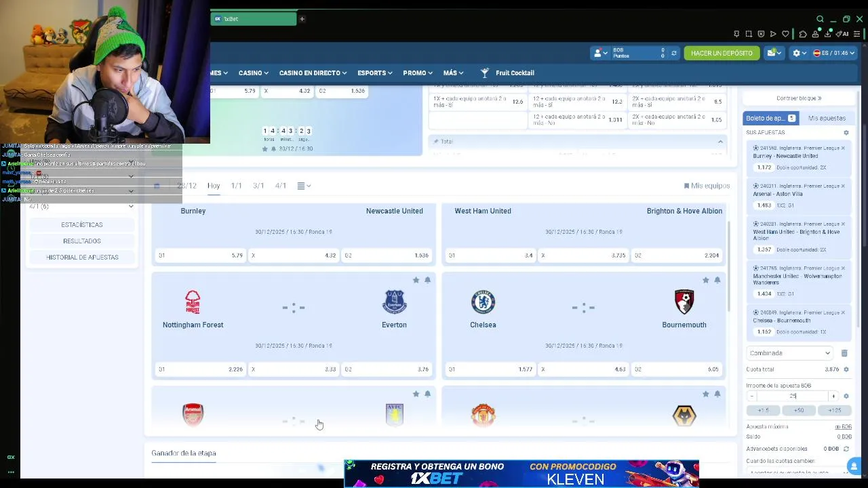The image size is (868, 488).
Task: Open the browser search icon in the title bar
Action: [820, 19]
